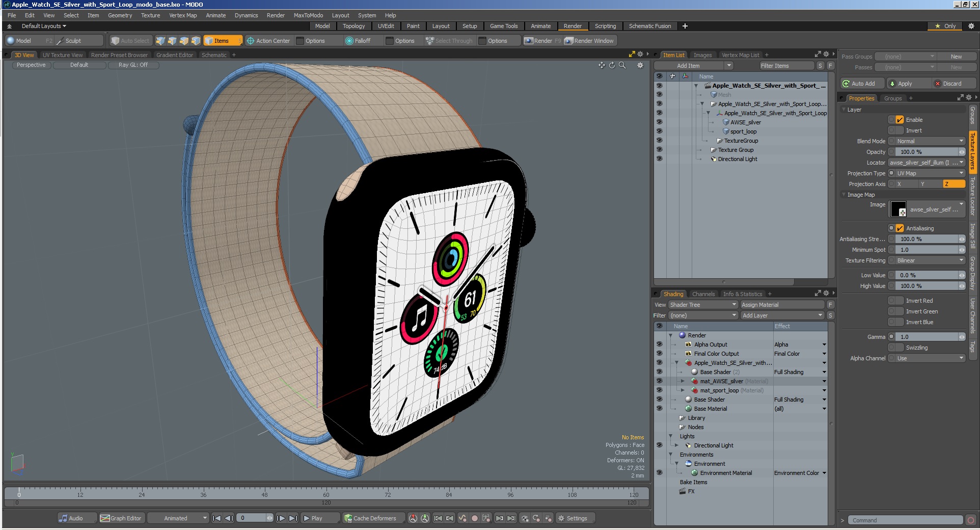Select Polygons selection mode icon
The image size is (980, 530).
pyautogui.click(x=184, y=41)
